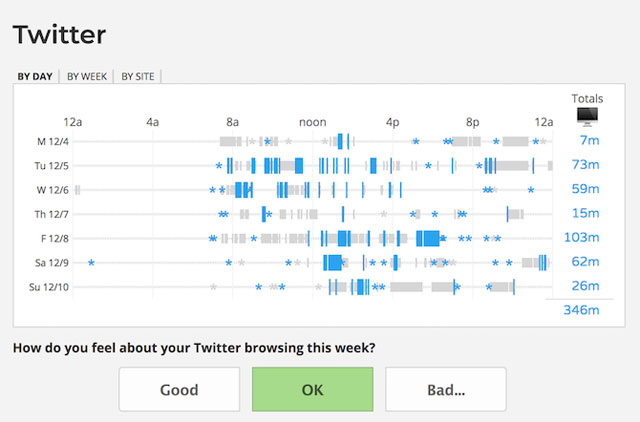Click Friday 12/8 total 103m
Screen dimensions: 640x422
(581, 237)
